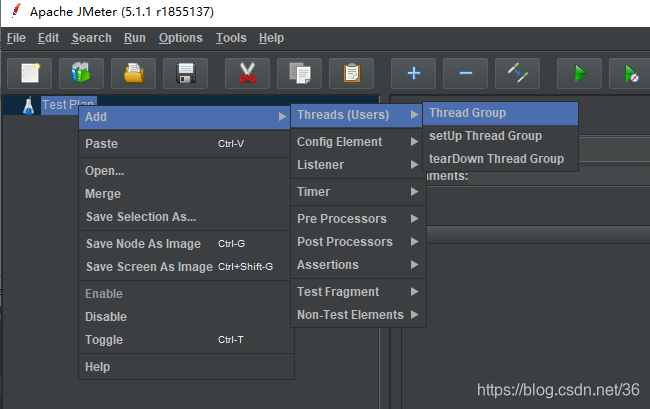Select Merge in context menu
The width and height of the screenshot is (650, 409).
click(185, 194)
